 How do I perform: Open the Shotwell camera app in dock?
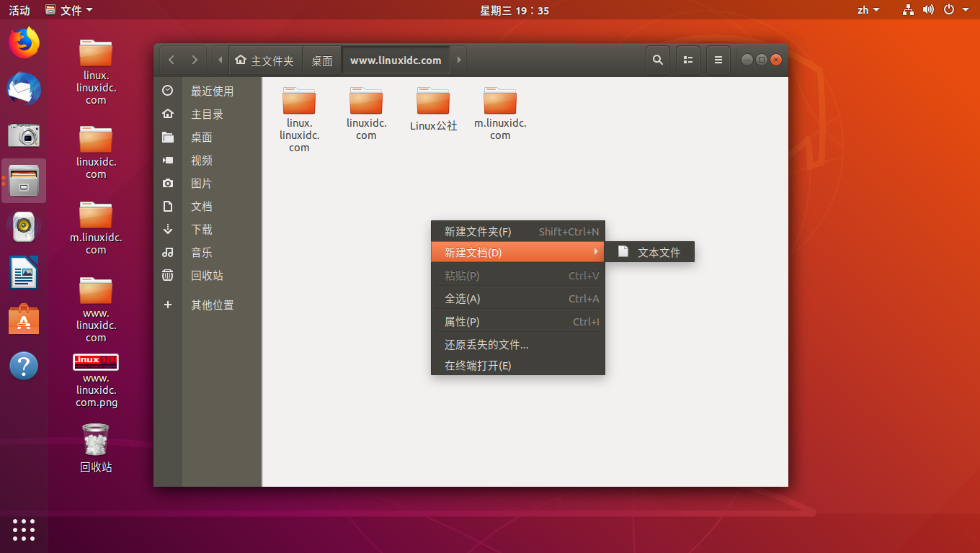pos(24,135)
